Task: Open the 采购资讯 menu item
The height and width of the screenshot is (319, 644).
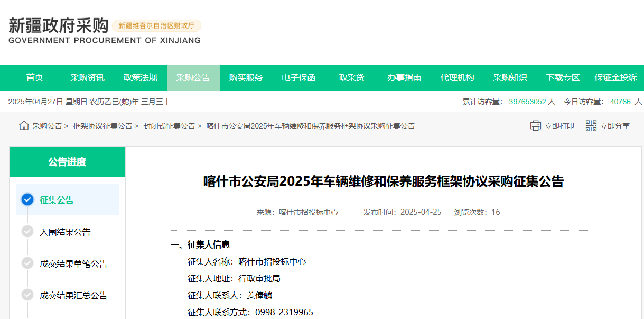Action: [x=88, y=78]
